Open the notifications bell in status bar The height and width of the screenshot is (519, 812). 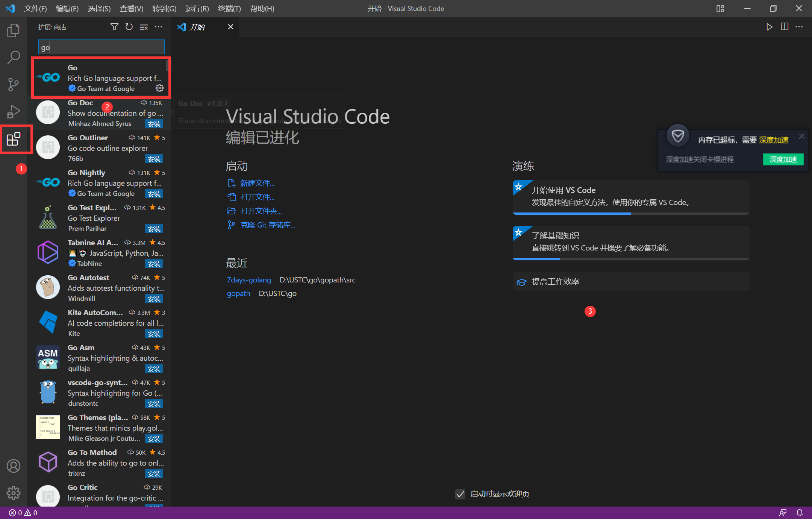tap(800, 513)
